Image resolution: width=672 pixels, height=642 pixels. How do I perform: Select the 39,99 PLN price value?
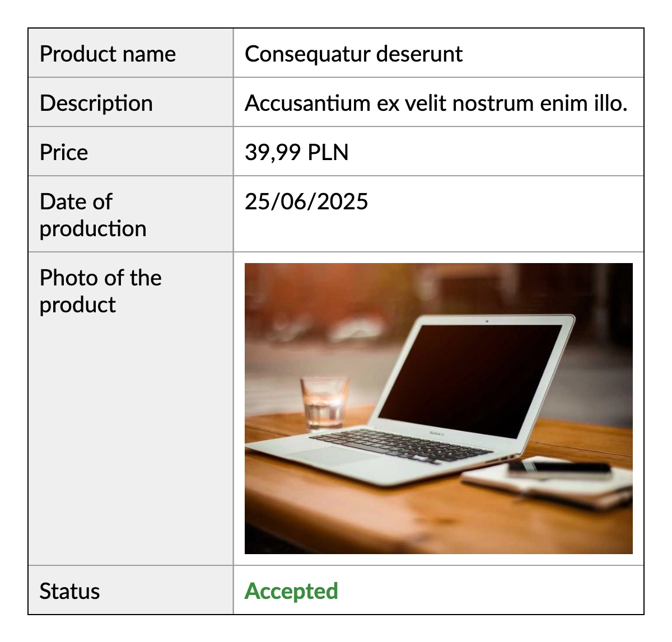pos(296,153)
